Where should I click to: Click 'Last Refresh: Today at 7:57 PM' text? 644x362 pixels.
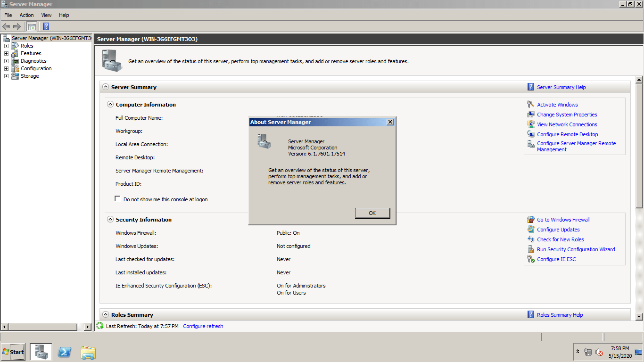pos(142,326)
